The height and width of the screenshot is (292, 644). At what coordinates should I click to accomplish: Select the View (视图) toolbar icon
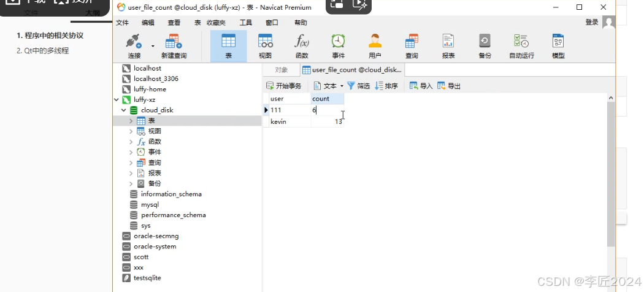pos(266,46)
